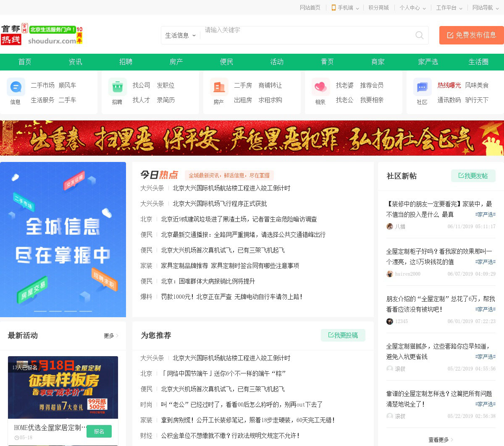504x446 pixels.
Task: Click the 免费发布信息 button
Action: (471, 35)
